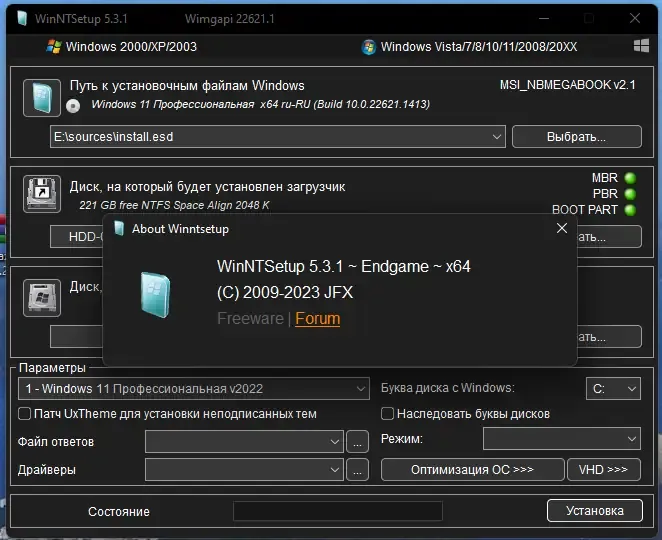
Task: Click the Windows installation files source icon
Action: click(x=42, y=98)
